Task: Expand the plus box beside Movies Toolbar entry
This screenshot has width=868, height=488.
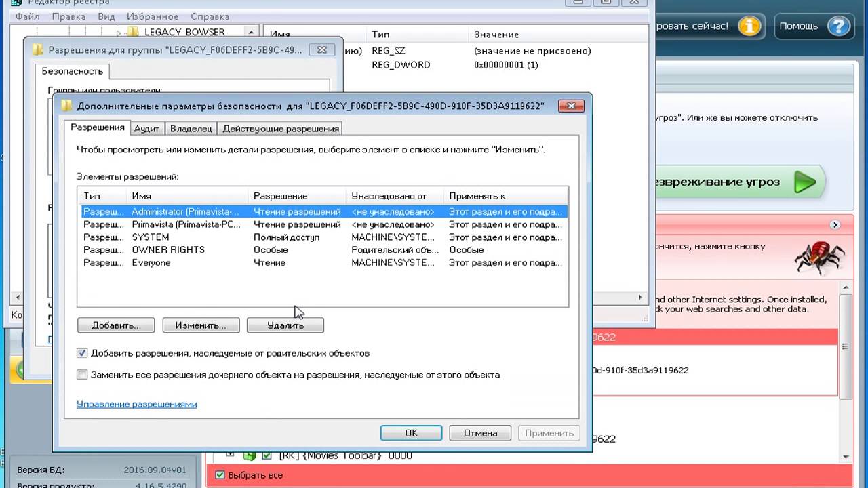Action: [x=231, y=455]
